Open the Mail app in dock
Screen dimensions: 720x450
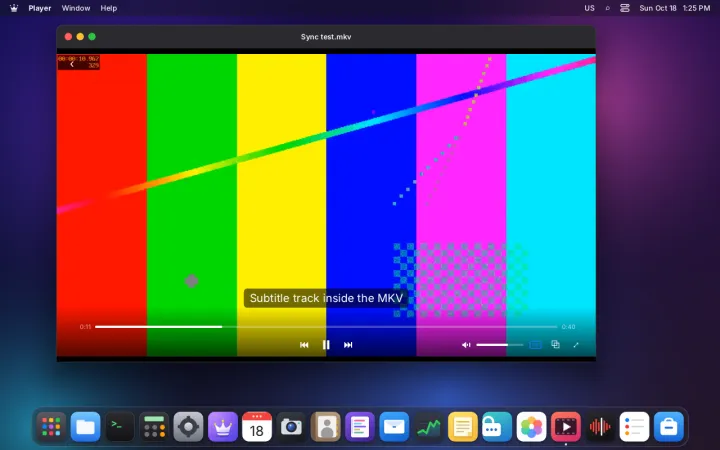[x=394, y=427]
